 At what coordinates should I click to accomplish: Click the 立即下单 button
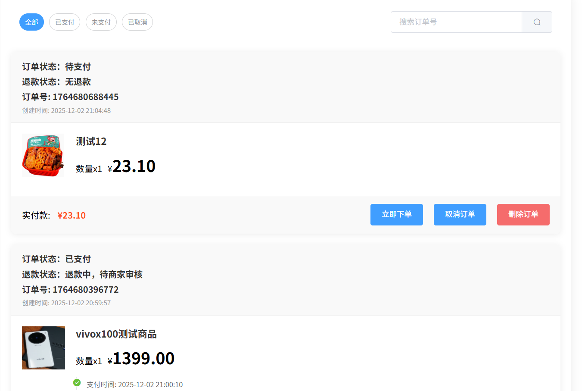click(x=397, y=215)
